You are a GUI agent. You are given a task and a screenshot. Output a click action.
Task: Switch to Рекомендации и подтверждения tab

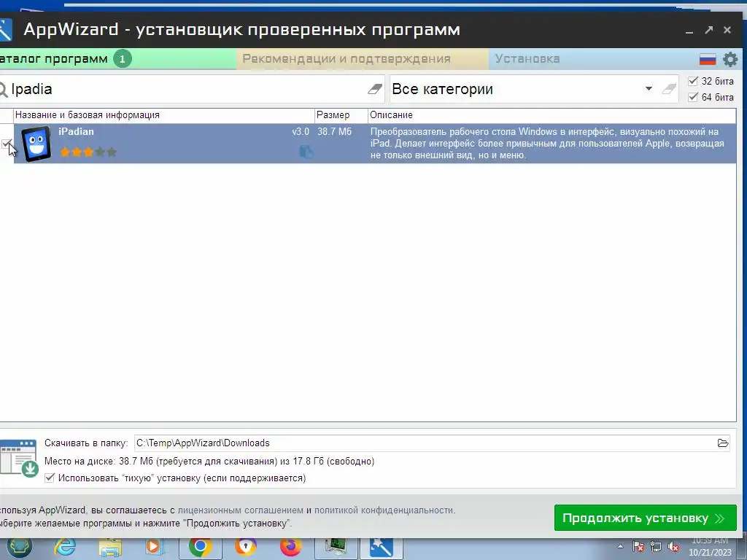point(362,58)
